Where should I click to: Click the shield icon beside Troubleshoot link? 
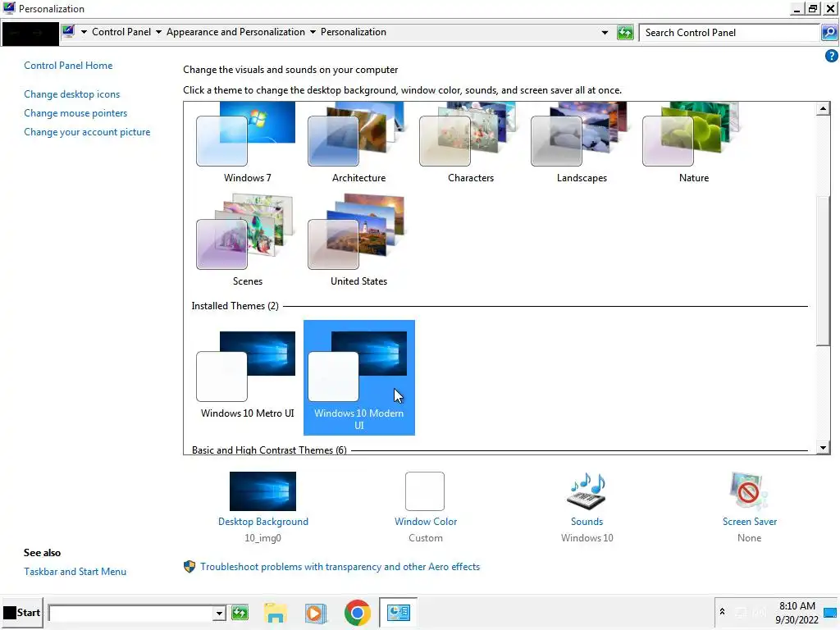189,567
